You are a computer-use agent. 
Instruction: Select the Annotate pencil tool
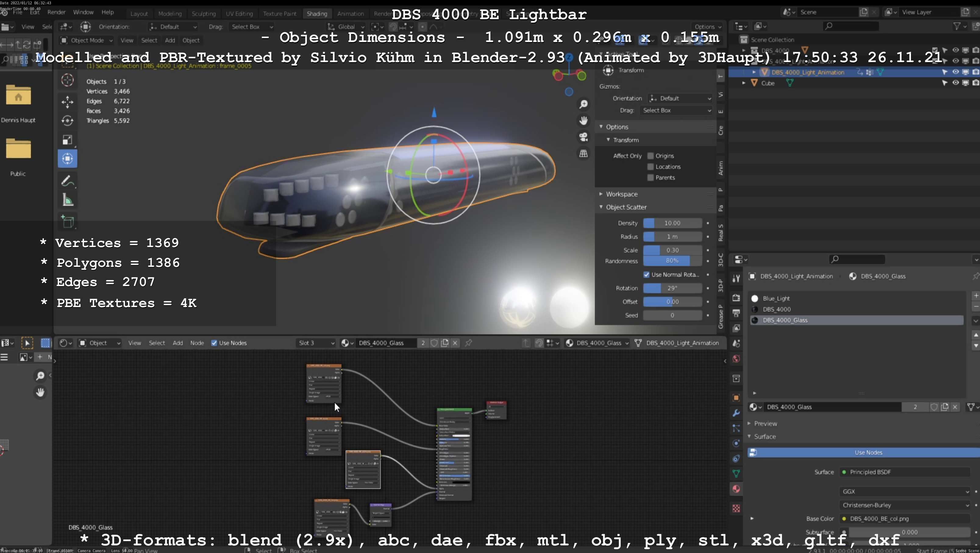pyautogui.click(x=67, y=181)
